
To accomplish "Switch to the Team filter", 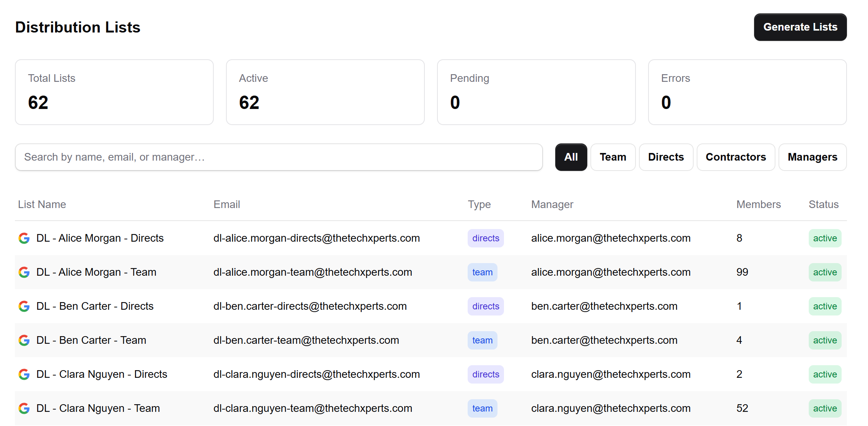I will [x=613, y=157].
